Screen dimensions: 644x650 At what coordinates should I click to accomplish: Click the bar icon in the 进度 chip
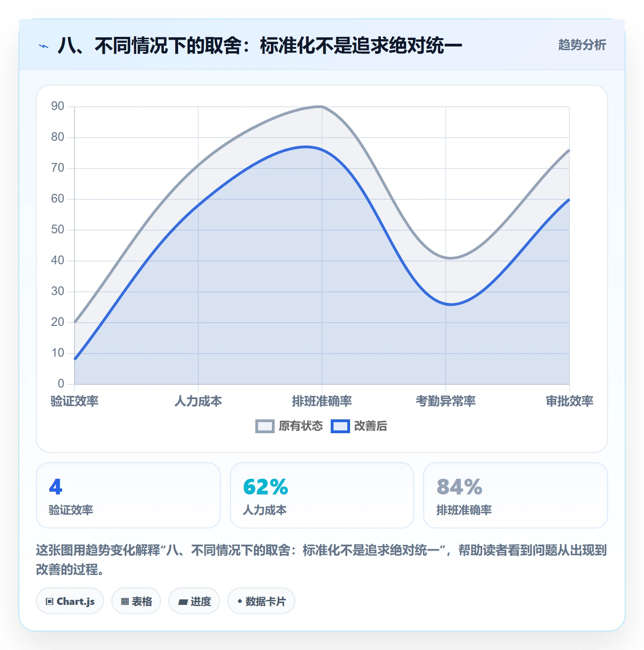pos(183,602)
